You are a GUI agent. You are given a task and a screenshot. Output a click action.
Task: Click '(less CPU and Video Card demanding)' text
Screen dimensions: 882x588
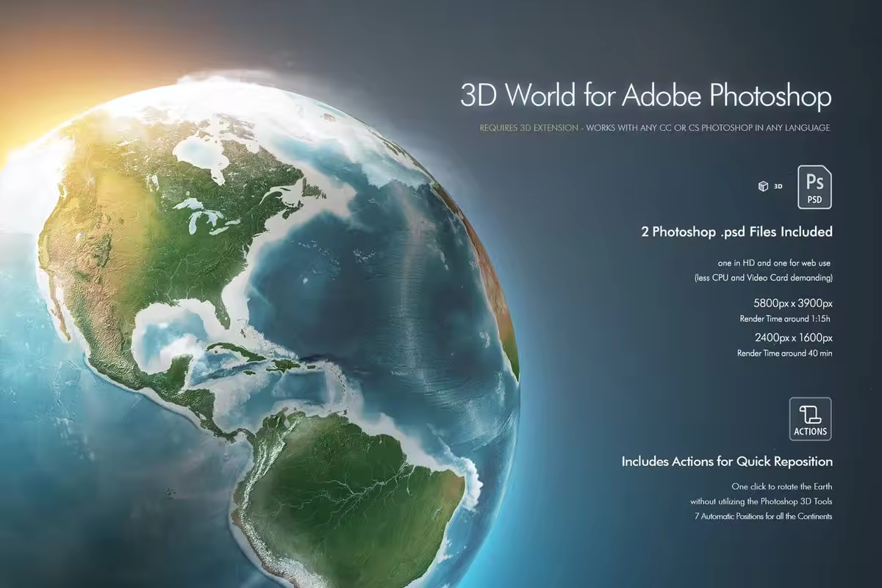763,278
